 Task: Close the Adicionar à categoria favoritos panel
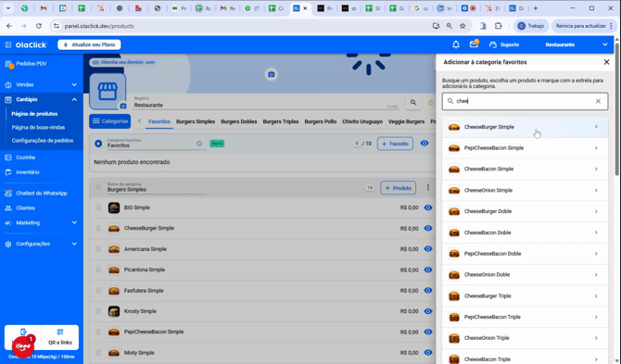pos(606,62)
